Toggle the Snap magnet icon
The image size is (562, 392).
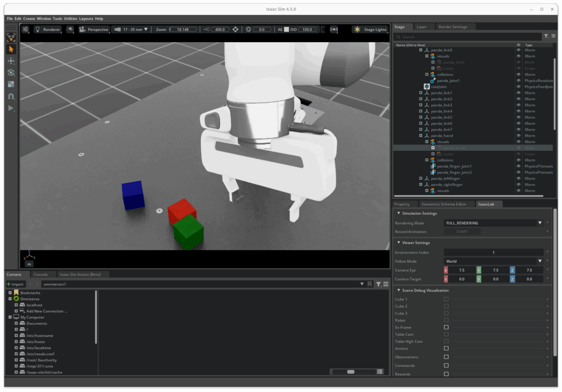pos(11,96)
